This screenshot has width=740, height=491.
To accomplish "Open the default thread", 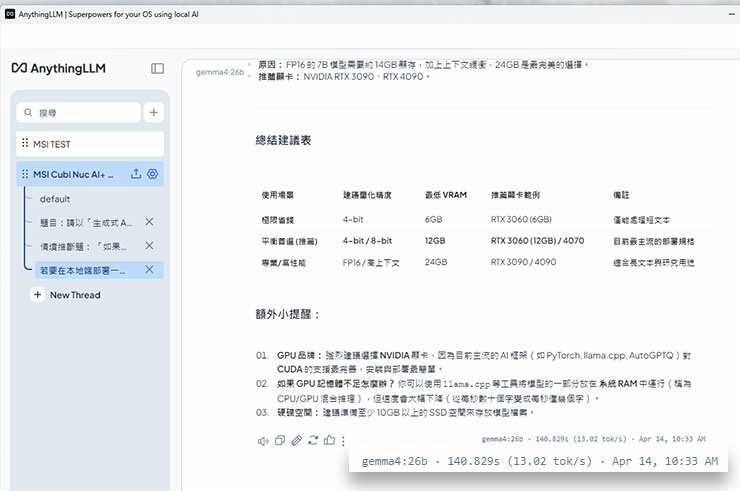I will point(55,199).
